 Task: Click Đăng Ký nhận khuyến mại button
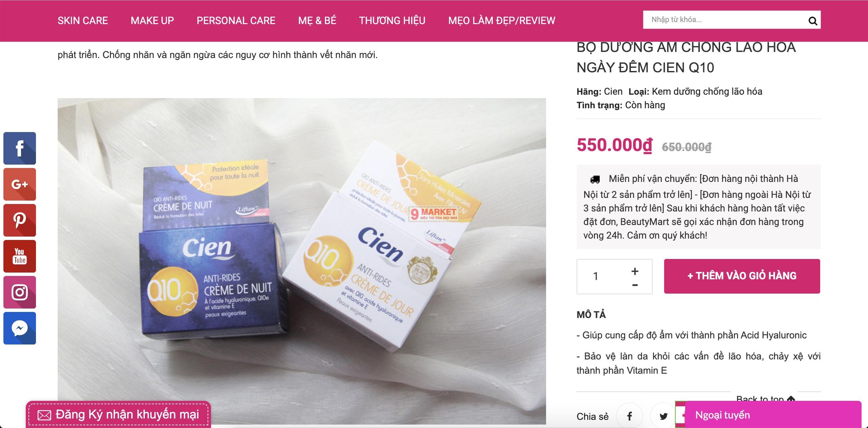click(x=118, y=414)
